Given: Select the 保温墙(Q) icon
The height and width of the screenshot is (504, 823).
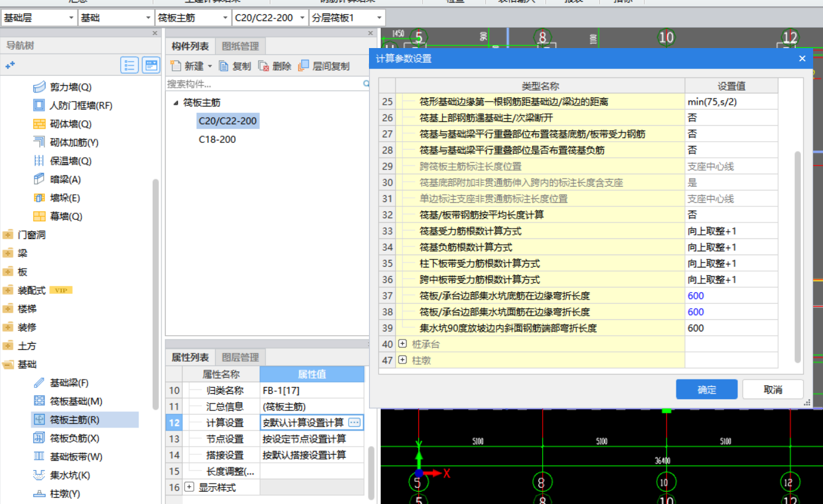Looking at the screenshot, I should (39, 161).
